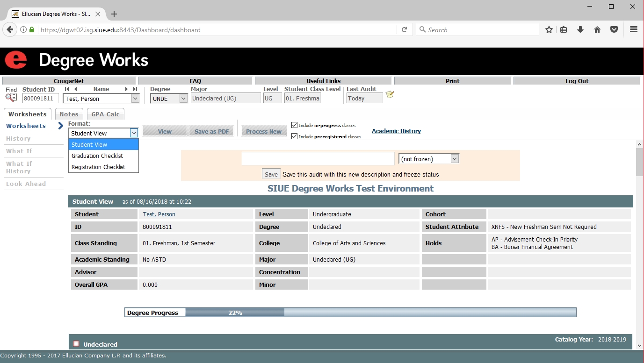Click the Degree Progress bar
The width and height of the screenshot is (644, 363).
(x=350, y=313)
